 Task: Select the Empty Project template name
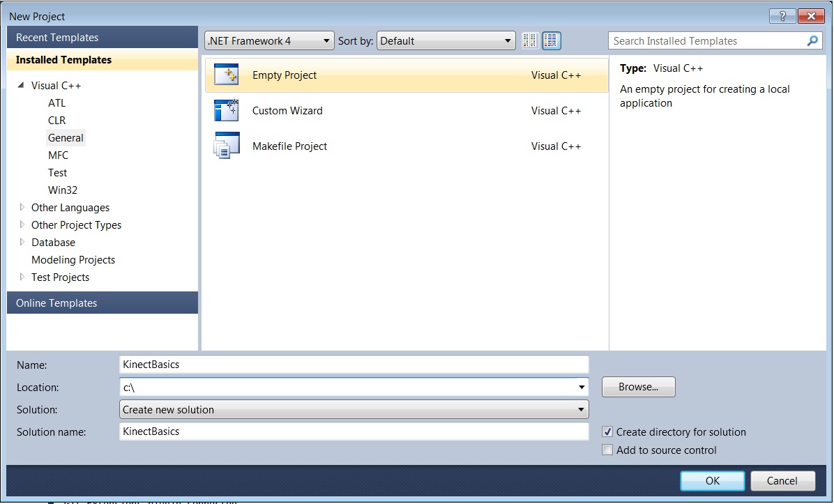tap(285, 75)
